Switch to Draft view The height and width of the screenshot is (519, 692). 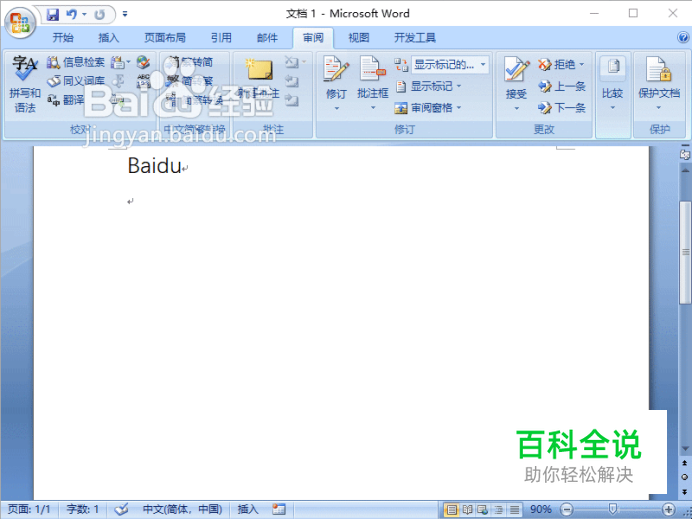[x=514, y=510]
